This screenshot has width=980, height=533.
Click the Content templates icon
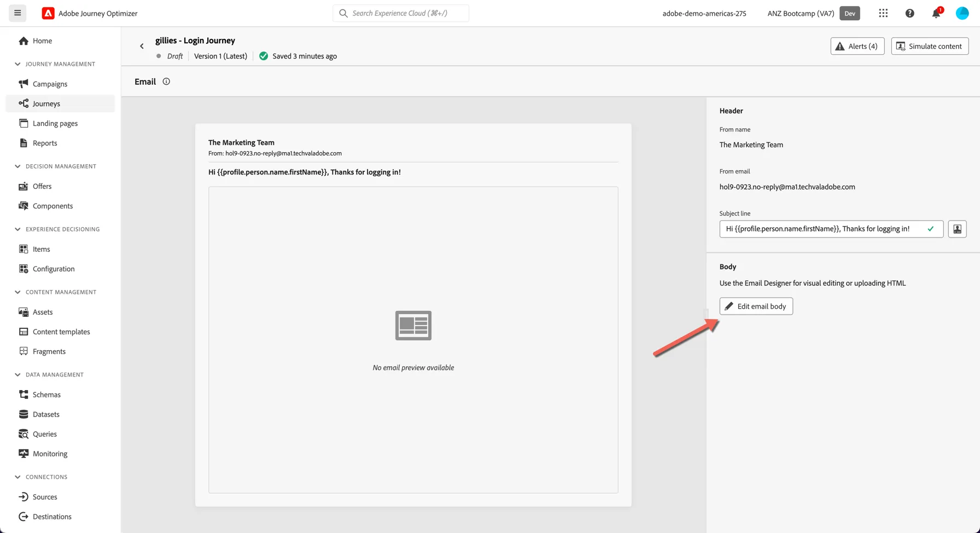[24, 332]
